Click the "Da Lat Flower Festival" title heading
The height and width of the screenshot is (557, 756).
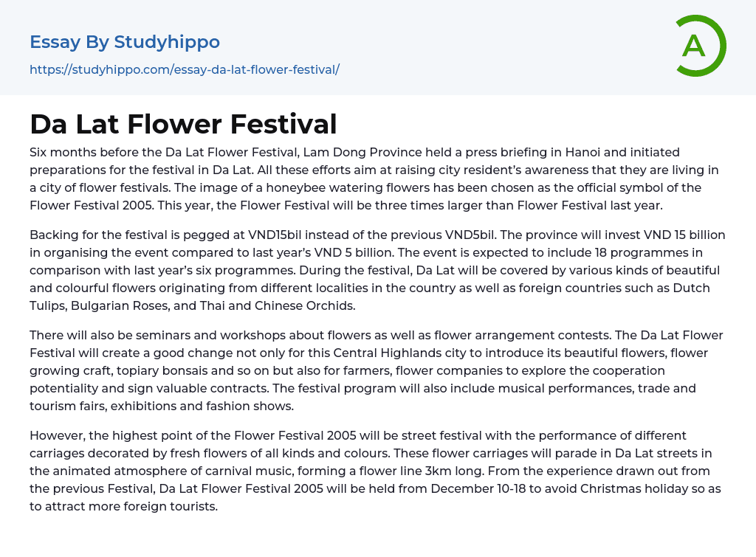coord(183,124)
